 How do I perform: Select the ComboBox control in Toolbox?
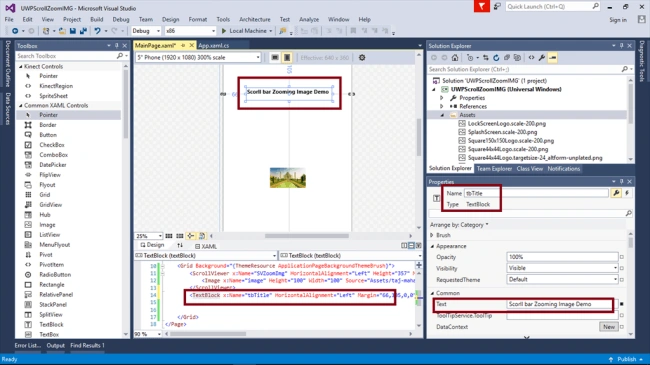pos(53,155)
